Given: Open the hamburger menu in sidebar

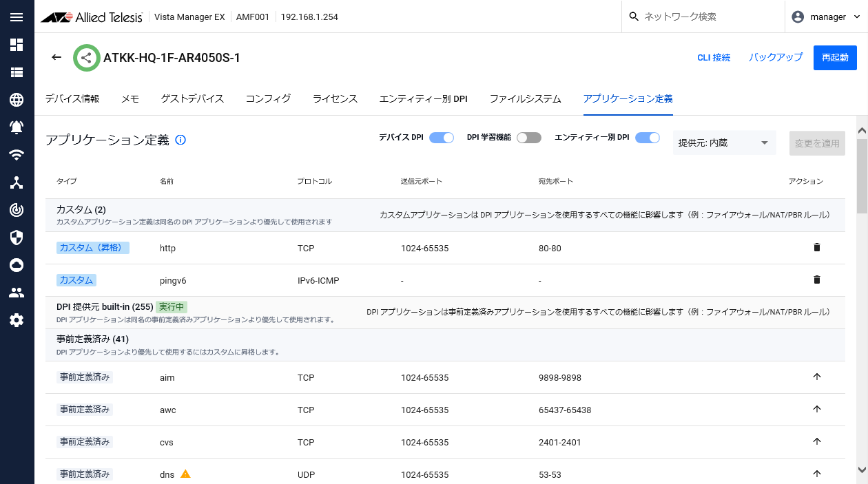Looking at the screenshot, I should click(17, 17).
